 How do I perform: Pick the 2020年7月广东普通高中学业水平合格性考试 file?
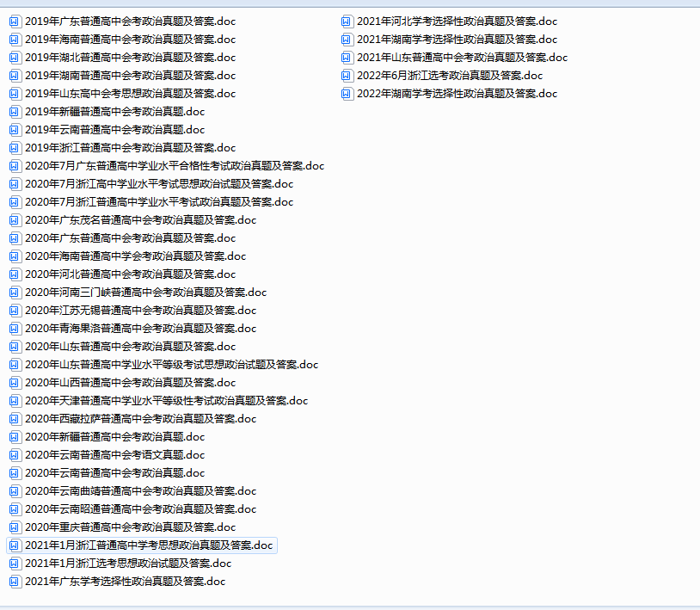tap(175, 165)
